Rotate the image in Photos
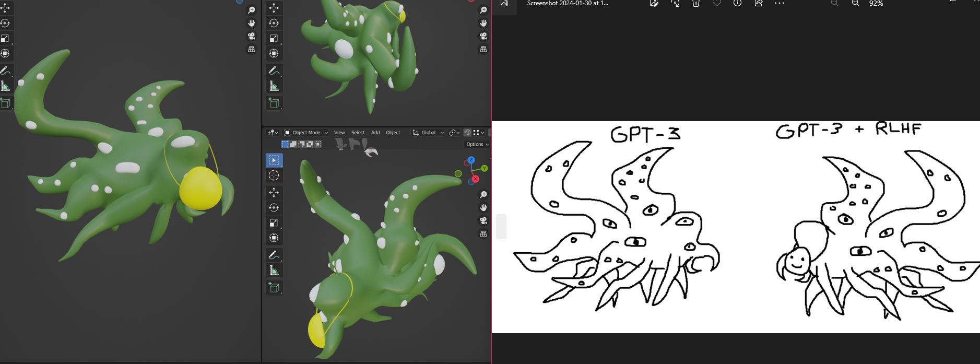This screenshot has width=980, height=364. [675, 3]
